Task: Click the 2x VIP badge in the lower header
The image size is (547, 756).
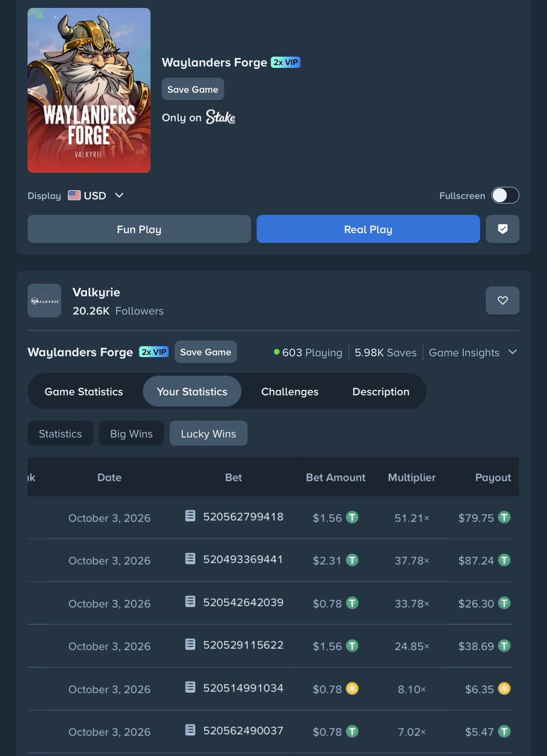Action: pyautogui.click(x=154, y=352)
